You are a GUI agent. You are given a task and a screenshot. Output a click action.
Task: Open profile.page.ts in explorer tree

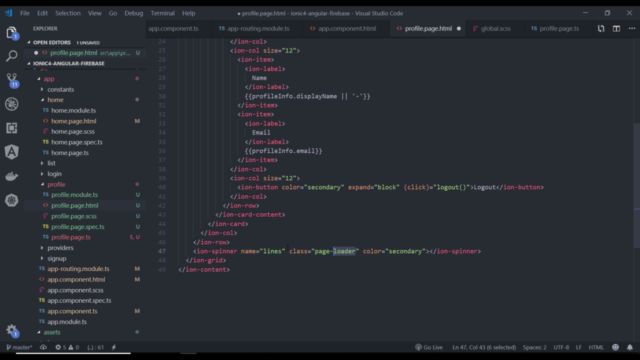[x=71, y=237]
